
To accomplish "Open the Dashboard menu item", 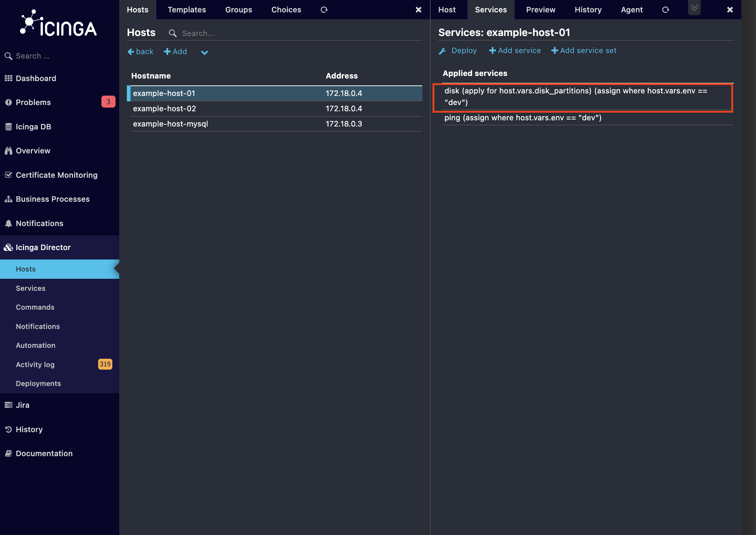I will [36, 78].
